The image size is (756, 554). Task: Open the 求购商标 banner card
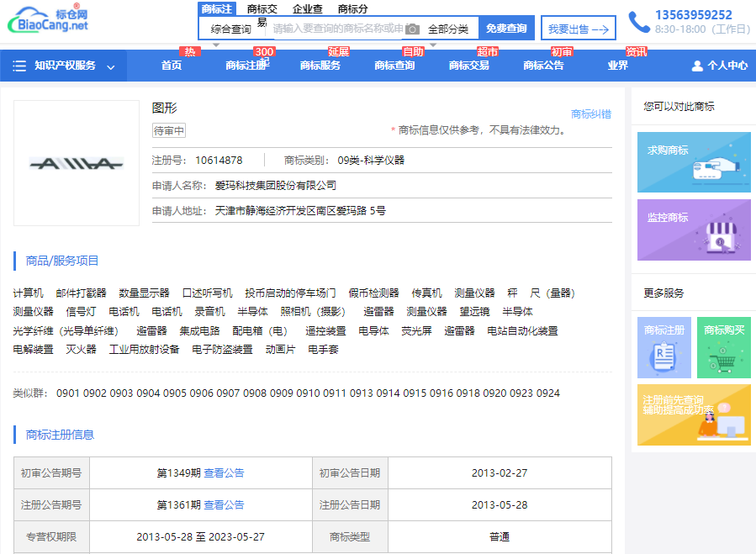[x=694, y=162]
